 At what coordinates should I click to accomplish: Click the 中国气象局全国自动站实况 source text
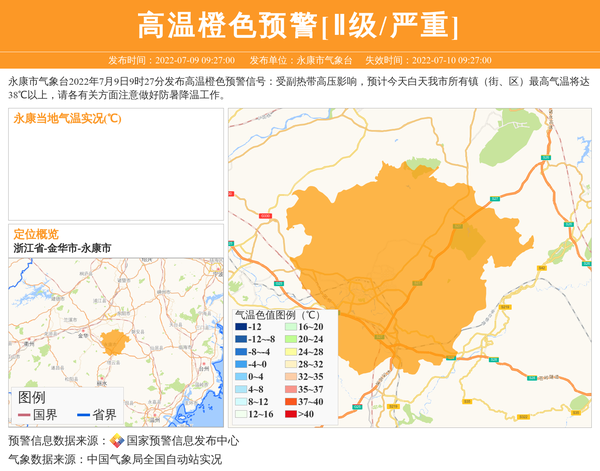[154, 460]
